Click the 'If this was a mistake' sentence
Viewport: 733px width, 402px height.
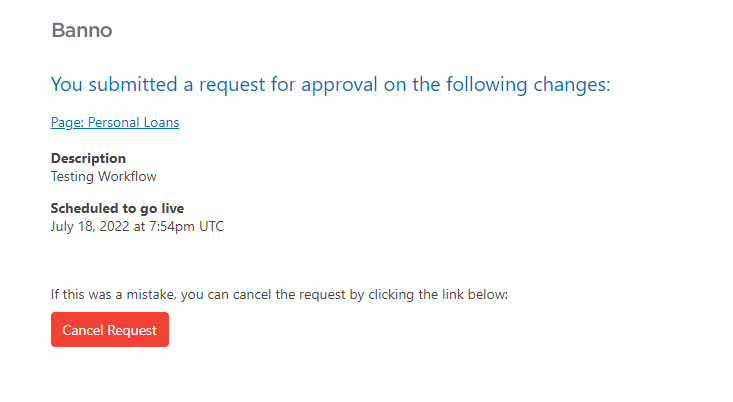[279, 295]
